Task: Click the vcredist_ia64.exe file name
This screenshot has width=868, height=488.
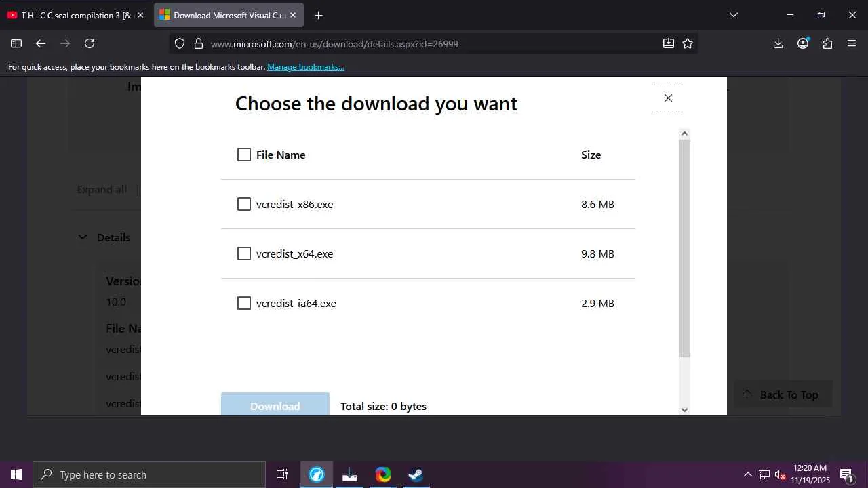Action: coord(296,303)
